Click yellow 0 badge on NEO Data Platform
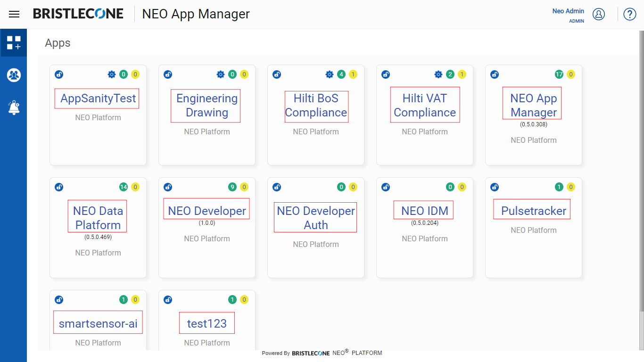Viewport: 644px width, 362px height. pos(135,187)
